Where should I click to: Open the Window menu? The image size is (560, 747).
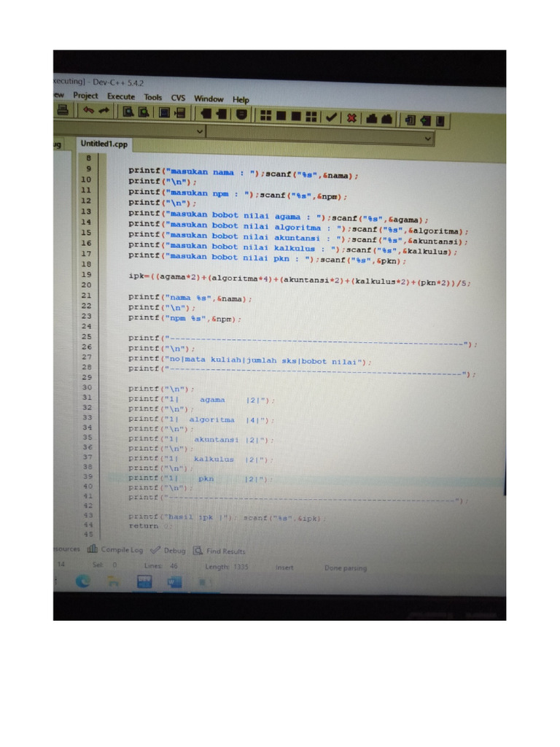tap(209, 98)
